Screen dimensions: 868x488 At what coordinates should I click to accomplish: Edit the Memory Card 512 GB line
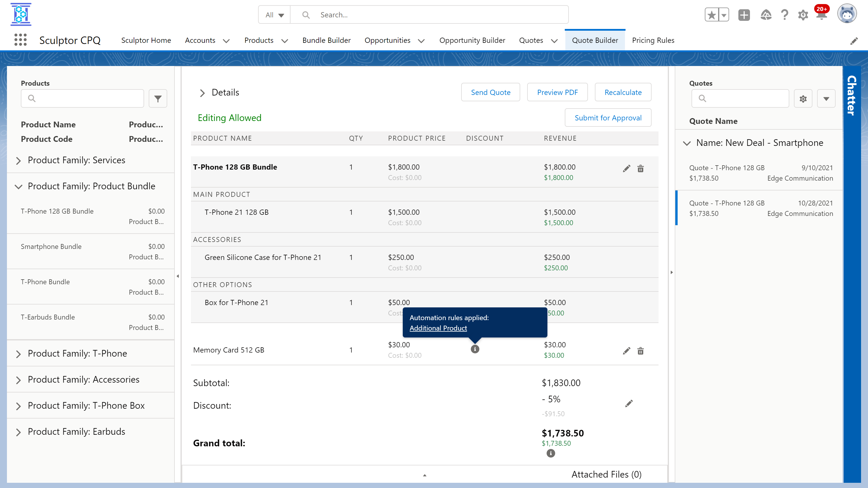[626, 351]
